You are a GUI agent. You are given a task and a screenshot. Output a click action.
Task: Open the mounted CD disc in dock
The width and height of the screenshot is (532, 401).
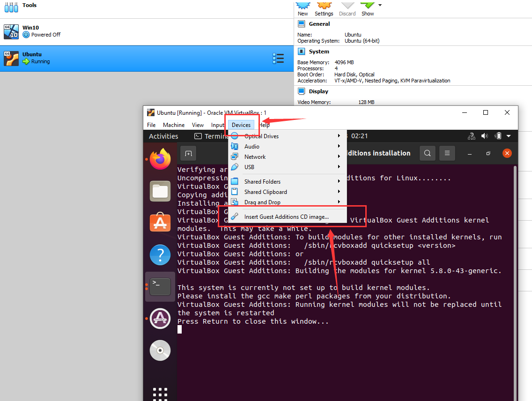tap(160, 350)
